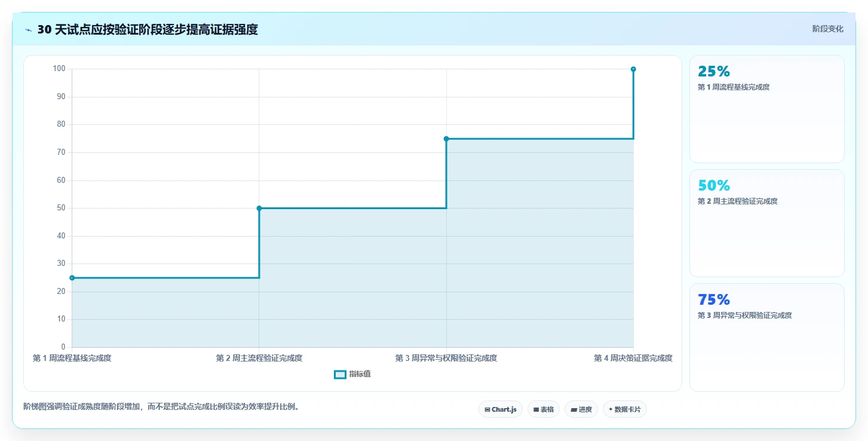Screen dimensions: 868x441
Task: Click y-axis tick label 30
Action: (61, 264)
